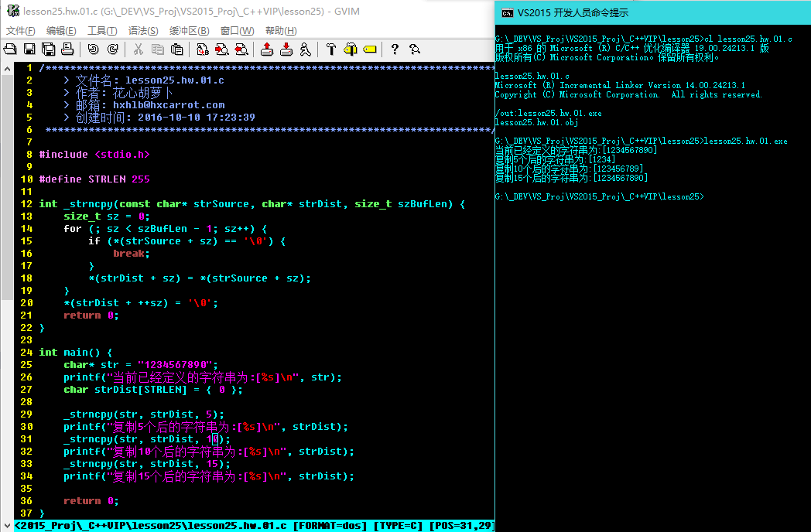811x532 pixels.
Task: Run a Vim script (running man icon)
Action: click(305, 49)
